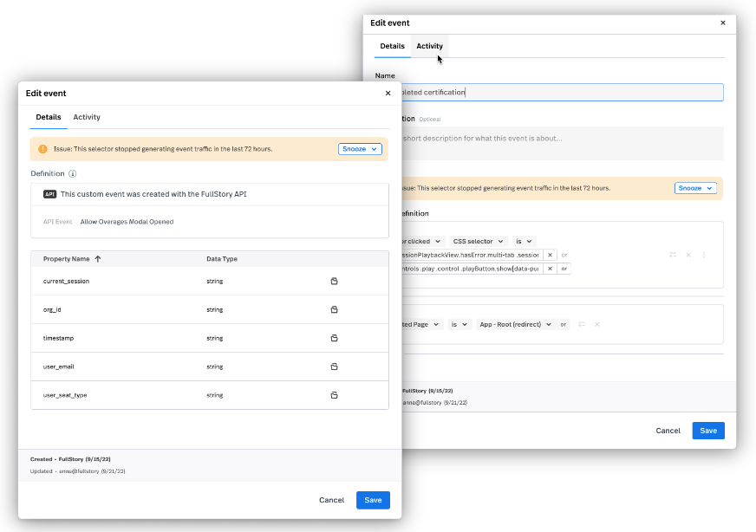Image resolution: width=756 pixels, height=532 pixels.
Task: Click the info icon next to Definition
Action: (x=73, y=174)
